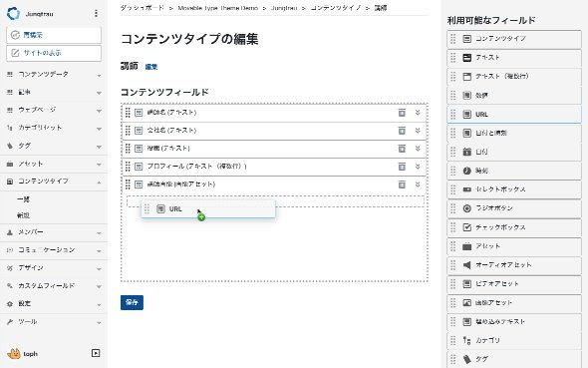Click the sign-out icon next to toph
The image size is (588, 368).
pyautogui.click(x=96, y=353)
